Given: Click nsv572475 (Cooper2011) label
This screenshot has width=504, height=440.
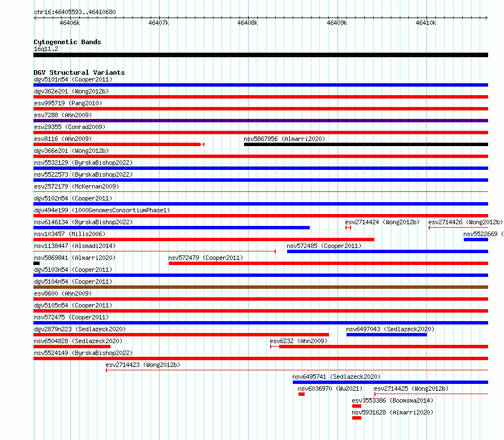Looking at the screenshot, I should (x=71, y=317).
